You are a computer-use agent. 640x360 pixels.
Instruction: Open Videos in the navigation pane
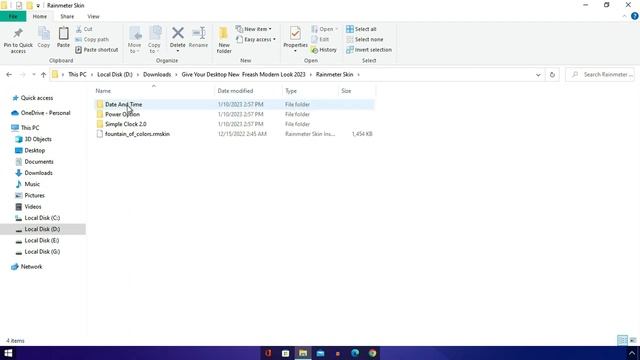pyautogui.click(x=29, y=207)
